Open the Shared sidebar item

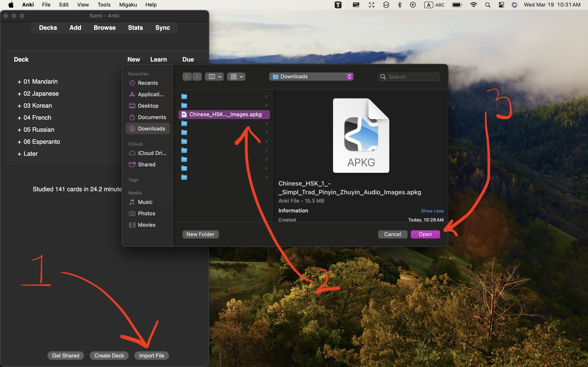[146, 164]
